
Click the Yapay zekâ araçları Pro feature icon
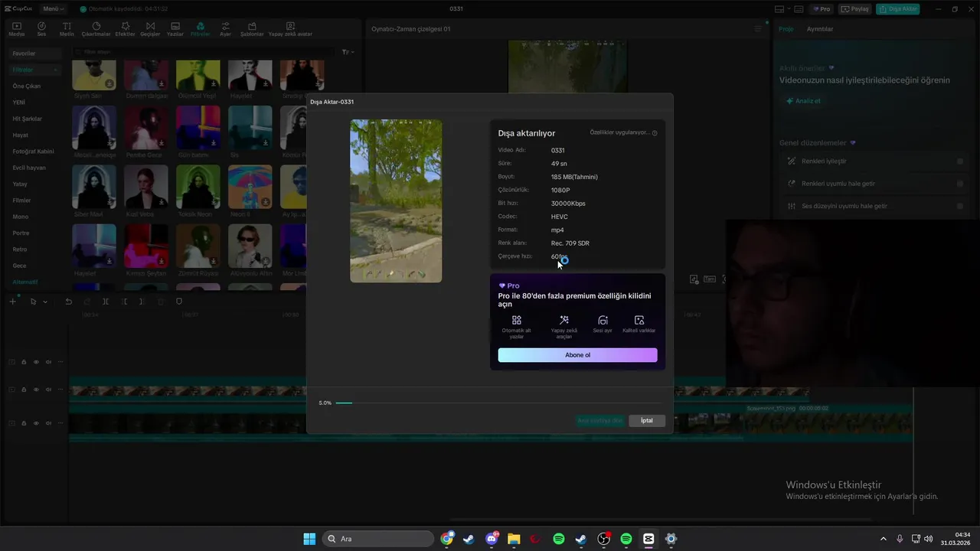click(564, 320)
